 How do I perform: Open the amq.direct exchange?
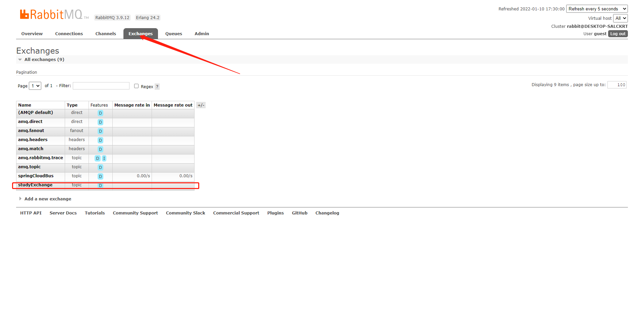[x=30, y=122]
